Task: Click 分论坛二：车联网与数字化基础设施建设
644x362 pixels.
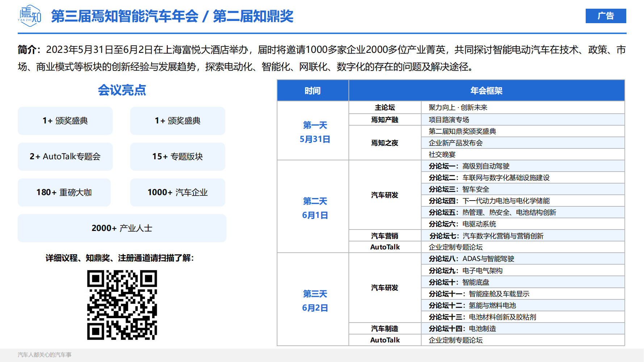Action: coord(523,177)
